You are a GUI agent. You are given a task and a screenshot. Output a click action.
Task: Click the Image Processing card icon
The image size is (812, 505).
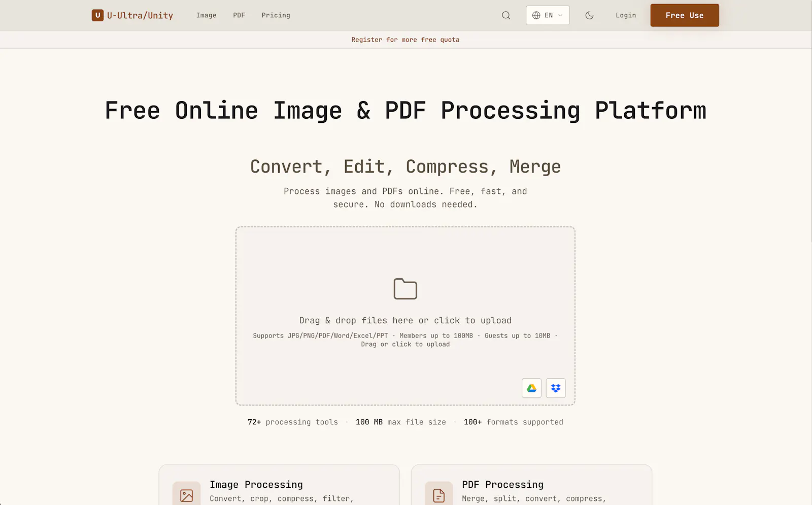(186, 495)
